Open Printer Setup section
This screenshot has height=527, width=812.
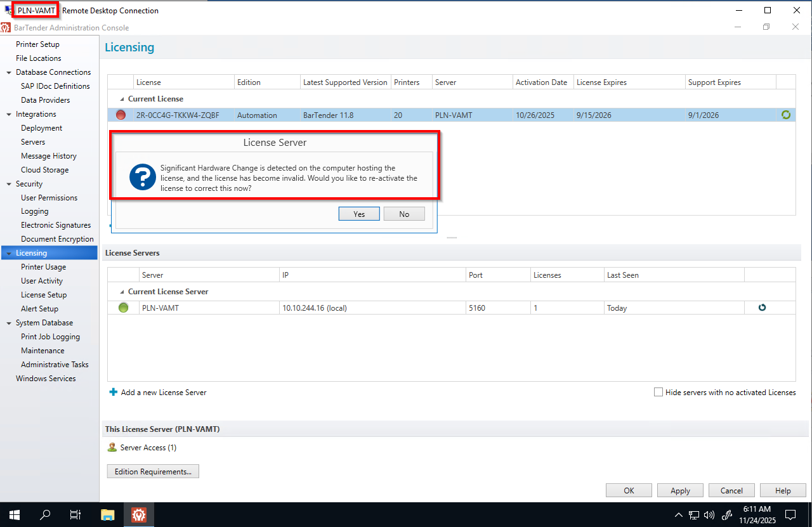click(37, 44)
